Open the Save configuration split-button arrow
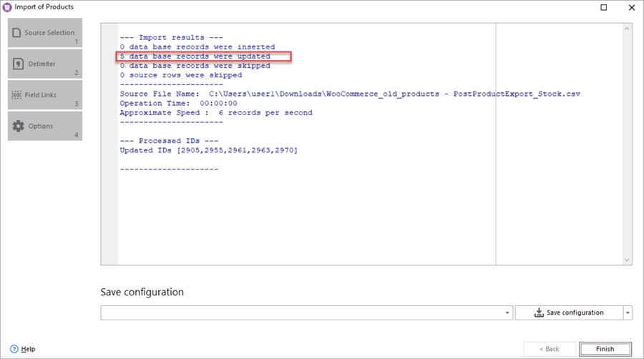 click(x=628, y=313)
